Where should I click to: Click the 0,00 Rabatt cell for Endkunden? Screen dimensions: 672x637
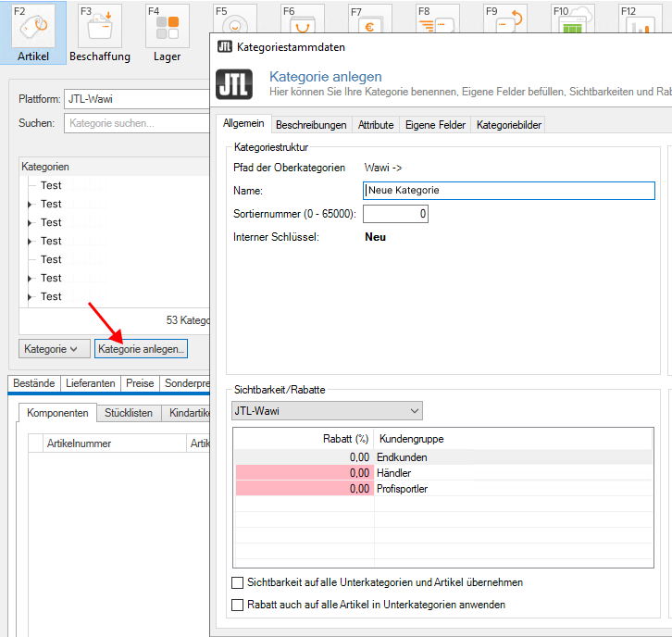[305, 457]
